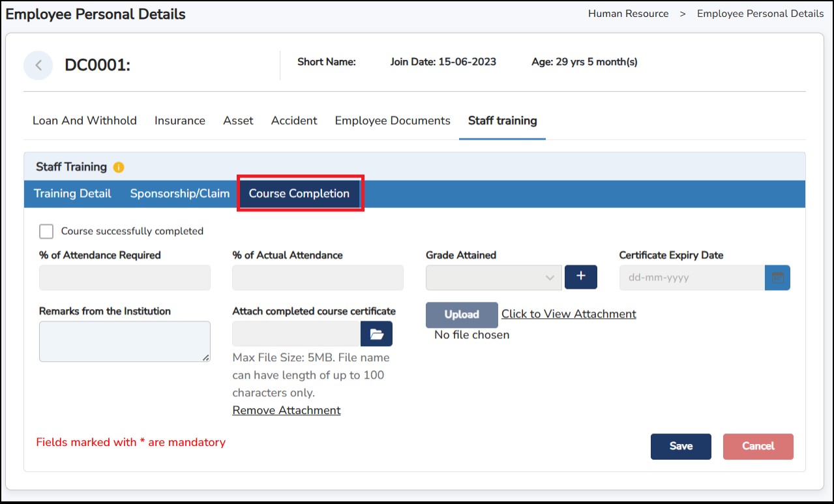Click the red Cancel button
The width and height of the screenshot is (834, 504).
click(x=758, y=447)
